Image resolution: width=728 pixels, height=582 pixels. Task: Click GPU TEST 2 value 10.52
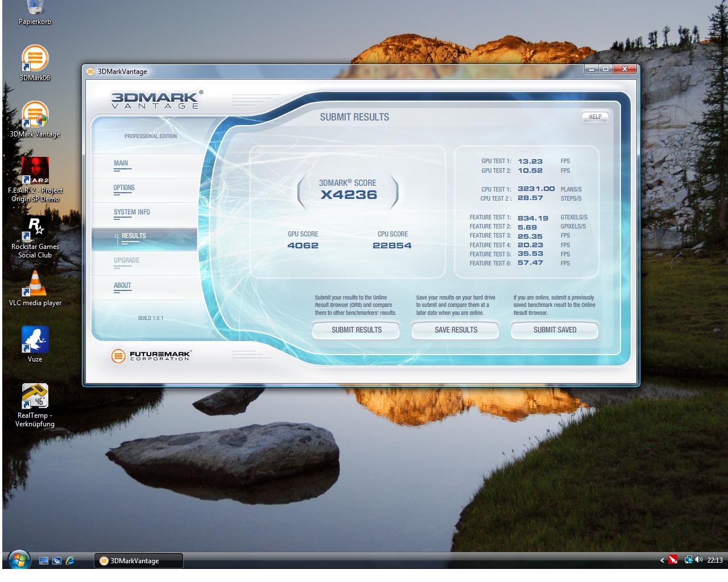pyautogui.click(x=530, y=171)
